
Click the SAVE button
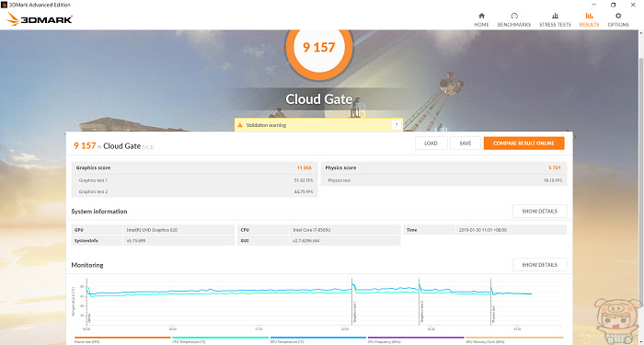point(466,144)
